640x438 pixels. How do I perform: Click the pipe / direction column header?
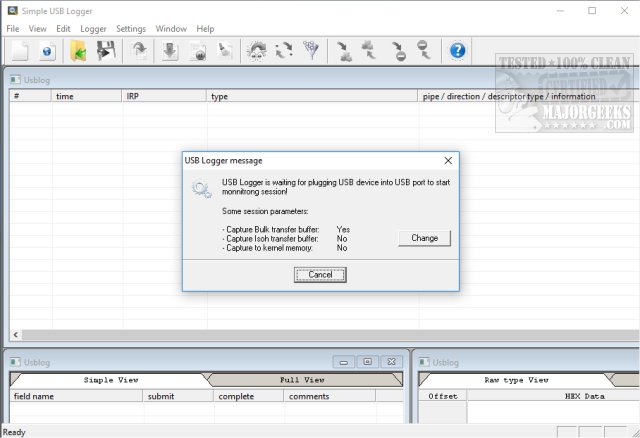pyautogui.click(x=527, y=96)
